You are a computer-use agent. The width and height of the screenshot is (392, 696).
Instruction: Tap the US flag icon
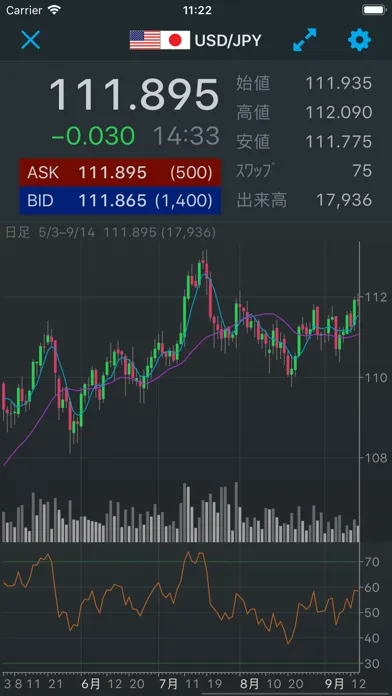click(145, 40)
